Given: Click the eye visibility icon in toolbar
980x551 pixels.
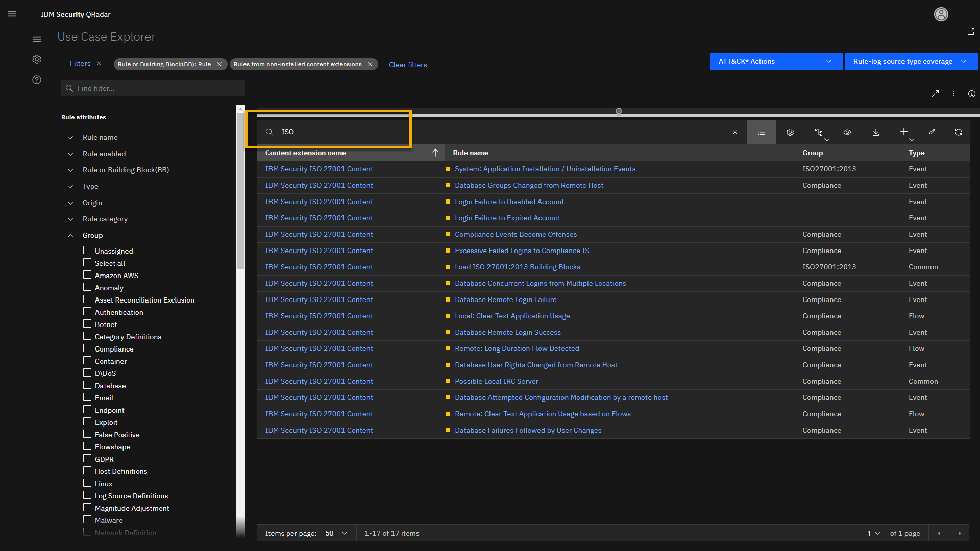Looking at the screenshot, I should 847,132.
